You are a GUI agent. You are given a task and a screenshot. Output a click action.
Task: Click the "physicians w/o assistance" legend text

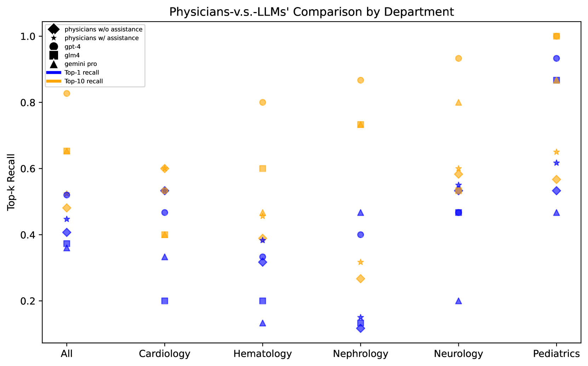pos(103,29)
